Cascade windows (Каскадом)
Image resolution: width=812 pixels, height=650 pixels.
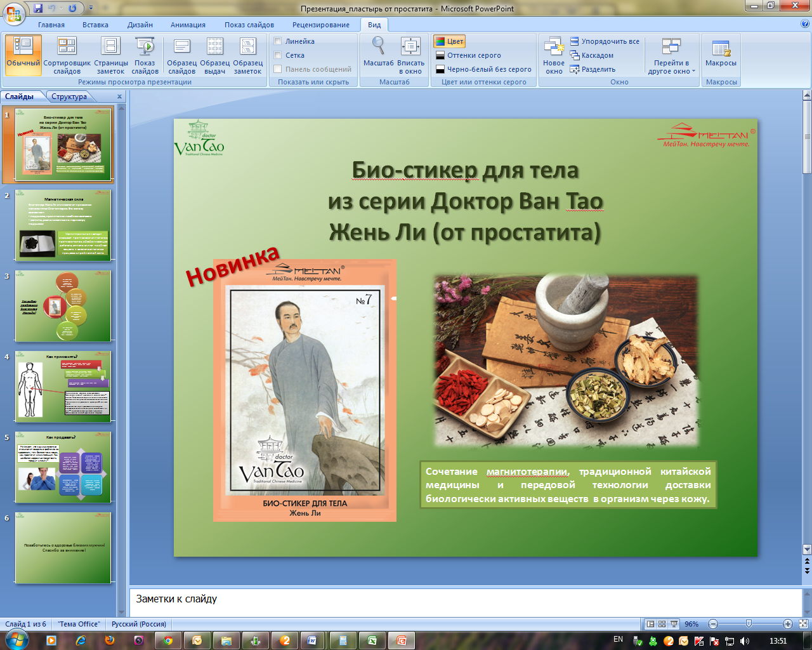[x=592, y=55]
